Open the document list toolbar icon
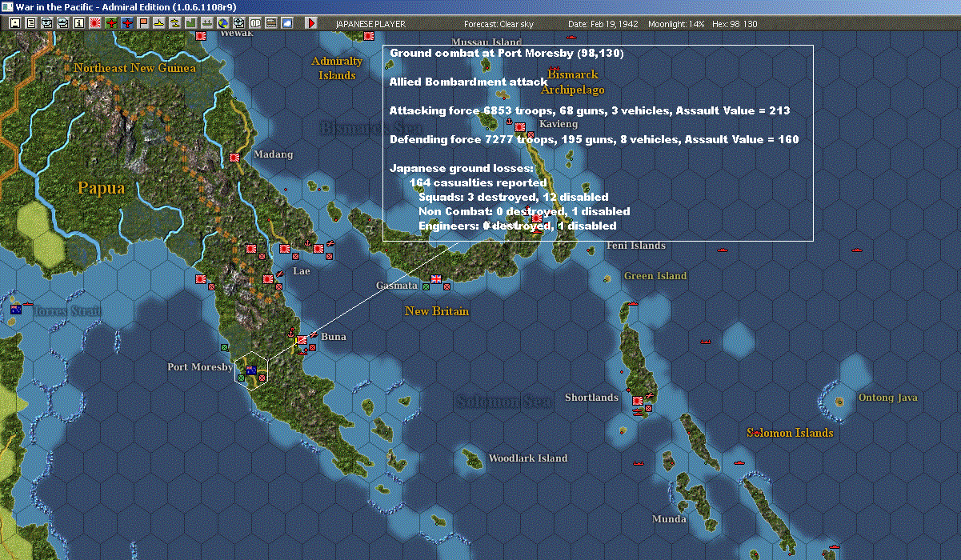Viewport: 961px width, 560px height. [x=31, y=23]
